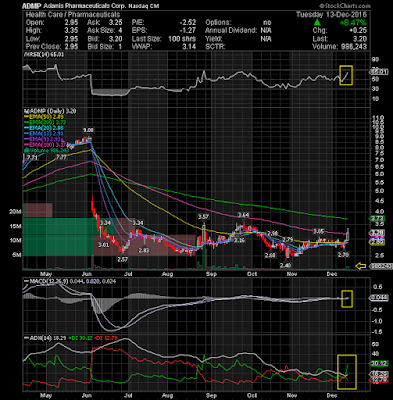Open the StockCharts.com watermark link

345,6
